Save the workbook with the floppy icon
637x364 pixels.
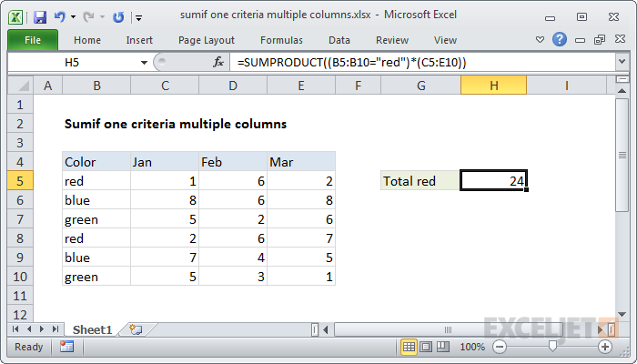click(x=40, y=17)
